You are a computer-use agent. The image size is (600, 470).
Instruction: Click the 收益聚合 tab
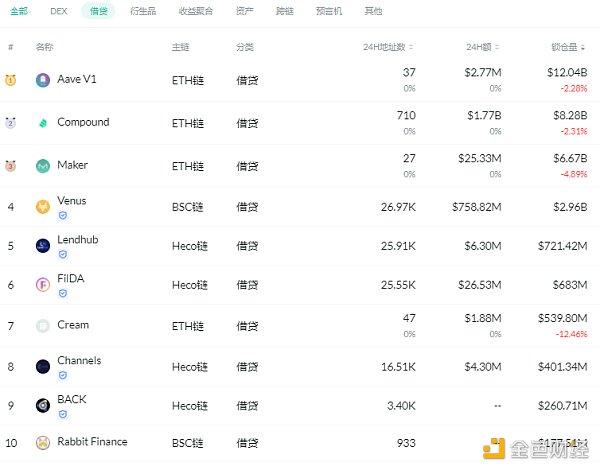[x=194, y=11]
